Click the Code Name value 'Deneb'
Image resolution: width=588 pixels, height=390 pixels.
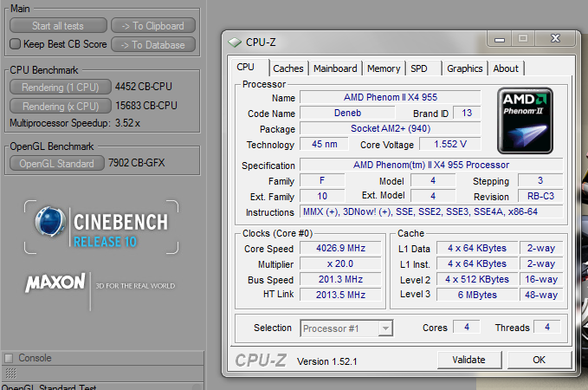pyautogui.click(x=347, y=113)
